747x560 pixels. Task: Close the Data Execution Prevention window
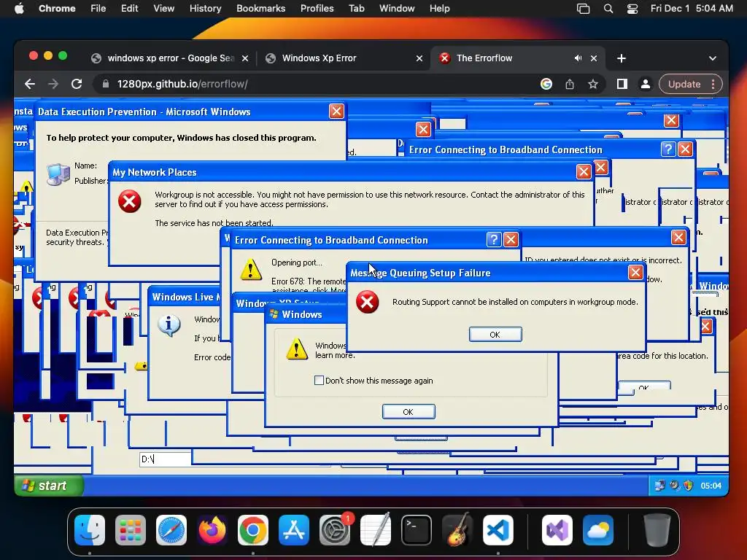pos(336,112)
